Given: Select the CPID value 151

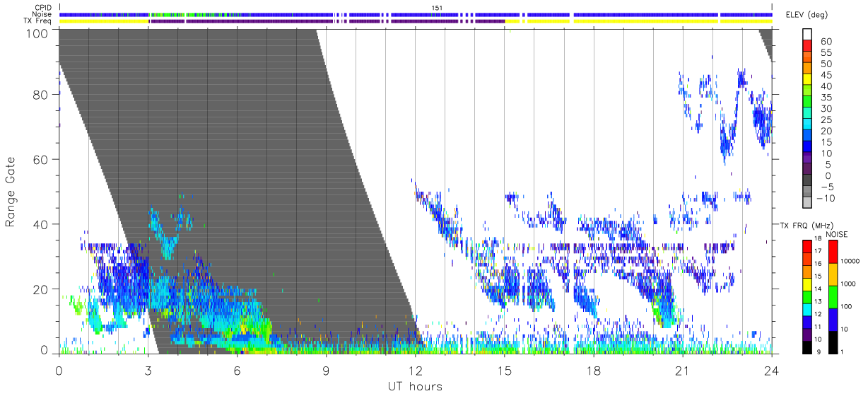Looking at the screenshot, I should point(438,8).
